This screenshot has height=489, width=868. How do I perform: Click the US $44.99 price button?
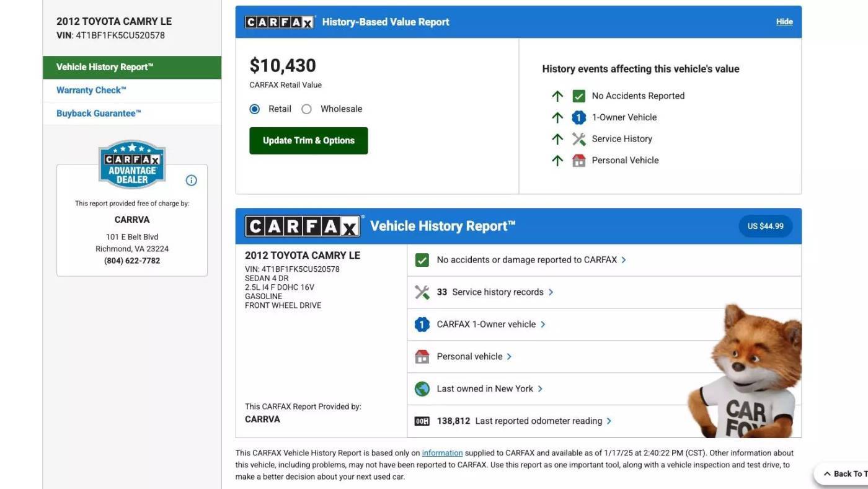click(x=766, y=227)
